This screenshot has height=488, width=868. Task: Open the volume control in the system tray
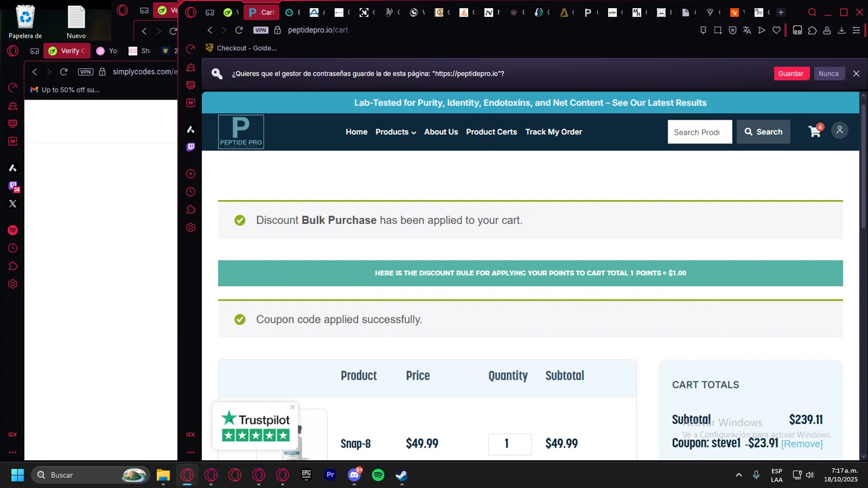pyautogui.click(x=810, y=475)
